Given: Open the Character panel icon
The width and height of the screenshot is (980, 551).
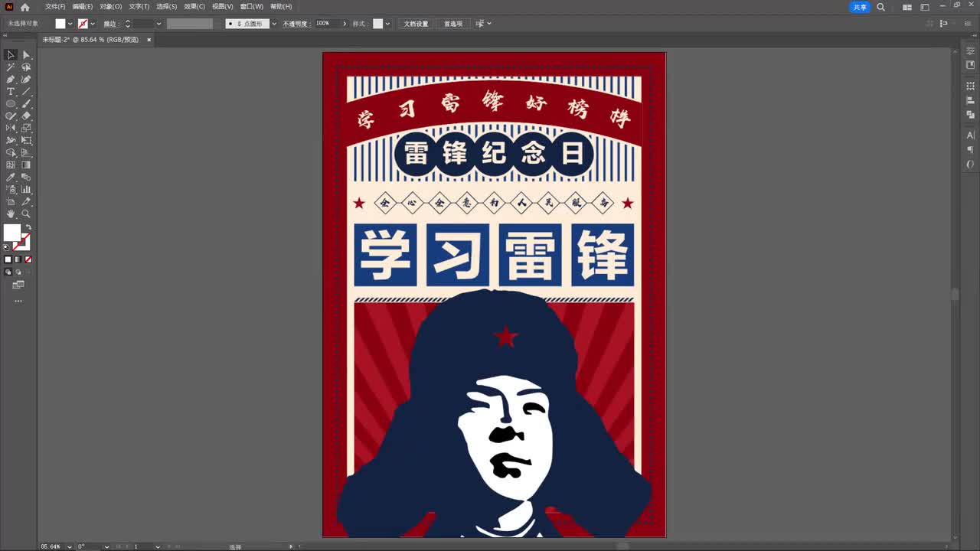Looking at the screenshot, I should [x=970, y=135].
